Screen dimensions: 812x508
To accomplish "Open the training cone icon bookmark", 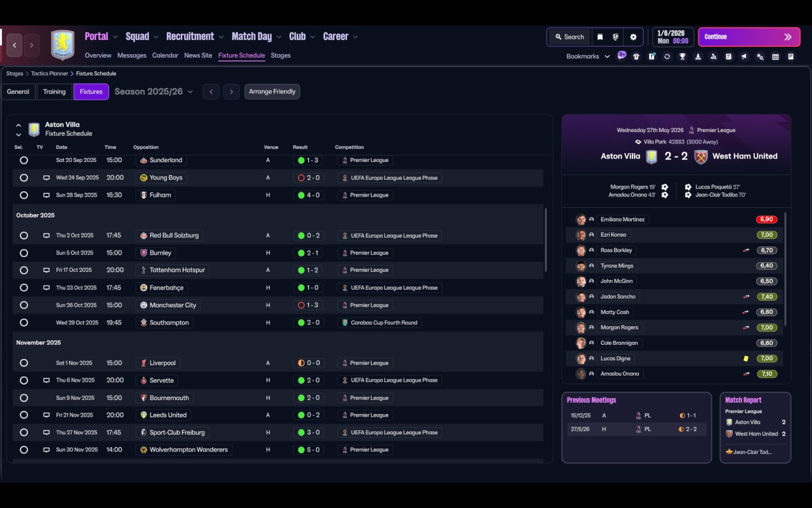I will [698, 57].
